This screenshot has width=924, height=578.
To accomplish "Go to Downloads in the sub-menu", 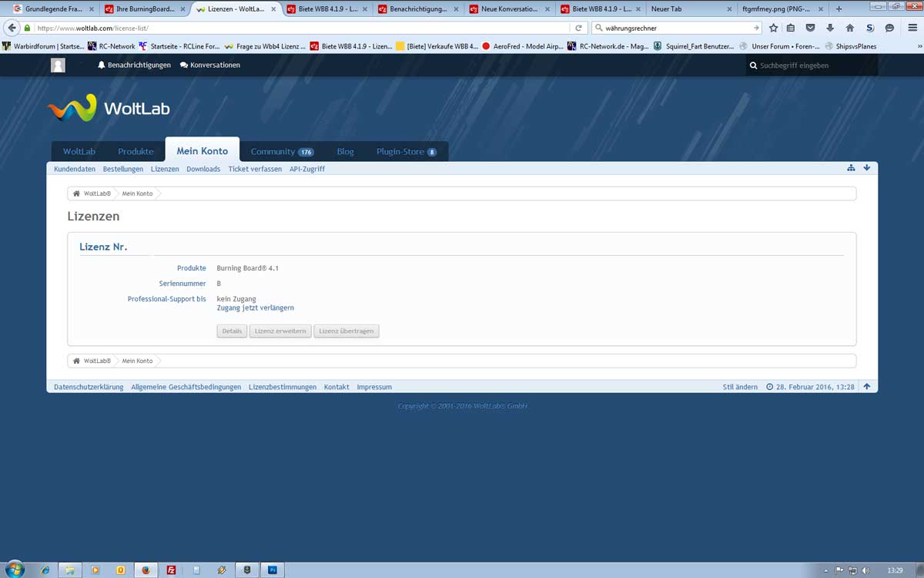I will (x=203, y=169).
